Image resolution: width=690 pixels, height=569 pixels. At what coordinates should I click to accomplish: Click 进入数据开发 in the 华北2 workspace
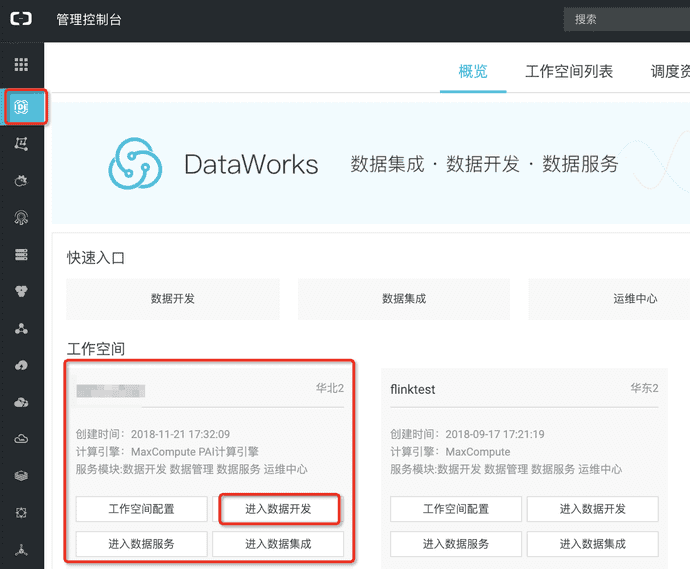279,509
